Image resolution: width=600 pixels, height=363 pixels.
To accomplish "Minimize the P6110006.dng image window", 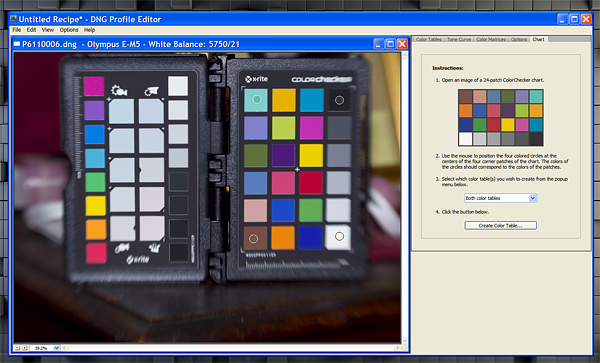I will pyautogui.click(x=378, y=44).
